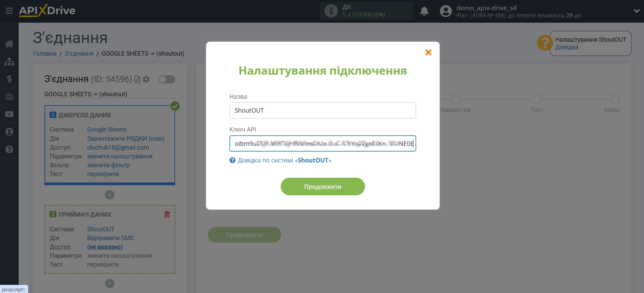Select the Тест step marker
Viewport: 644px width, 293px height.
pos(537,99)
